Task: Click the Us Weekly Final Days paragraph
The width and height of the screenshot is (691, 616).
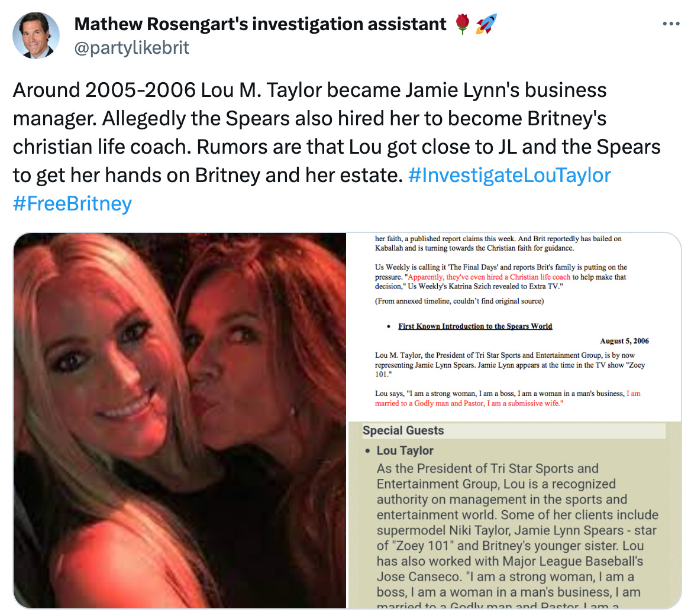Action: click(501, 277)
